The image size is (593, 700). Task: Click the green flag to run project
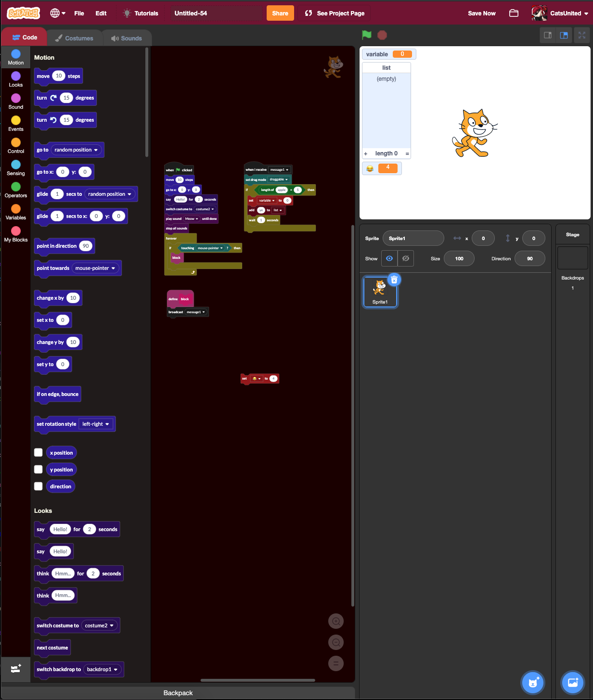366,35
